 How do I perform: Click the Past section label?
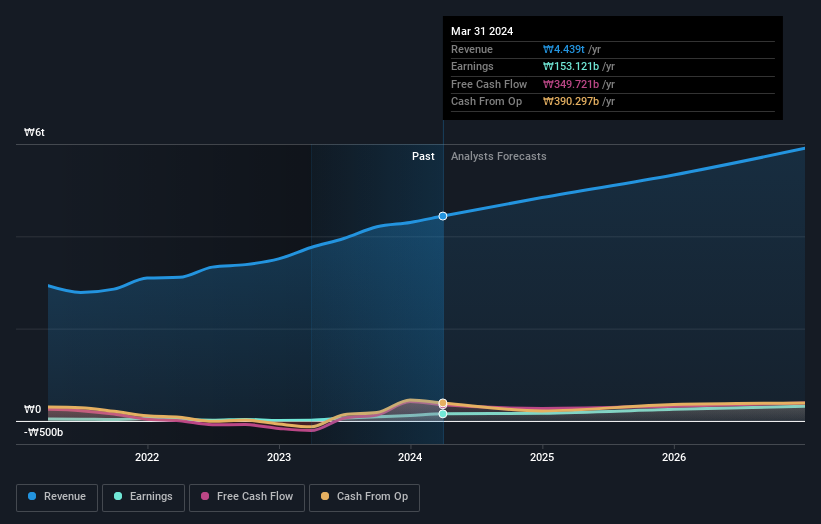click(x=423, y=157)
